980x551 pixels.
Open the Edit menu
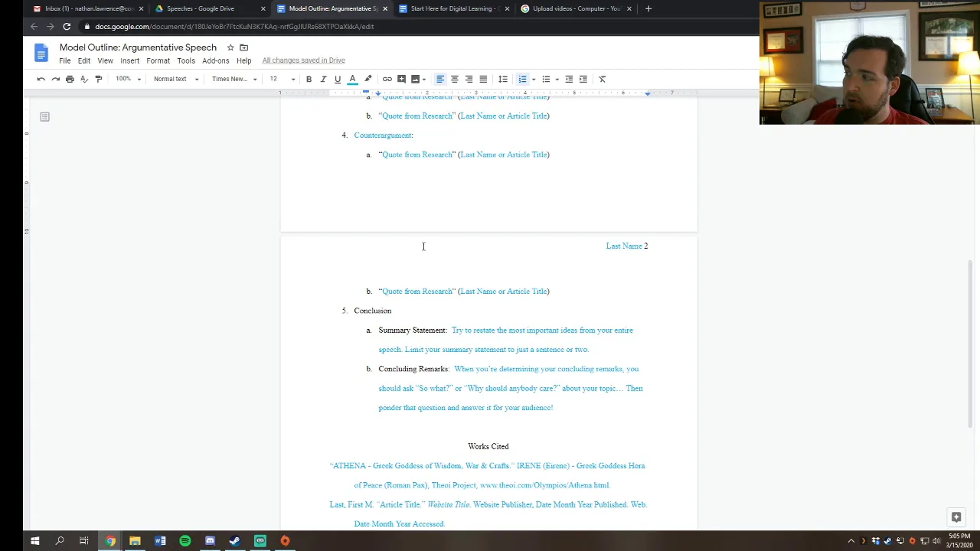pyautogui.click(x=84, y=60)
